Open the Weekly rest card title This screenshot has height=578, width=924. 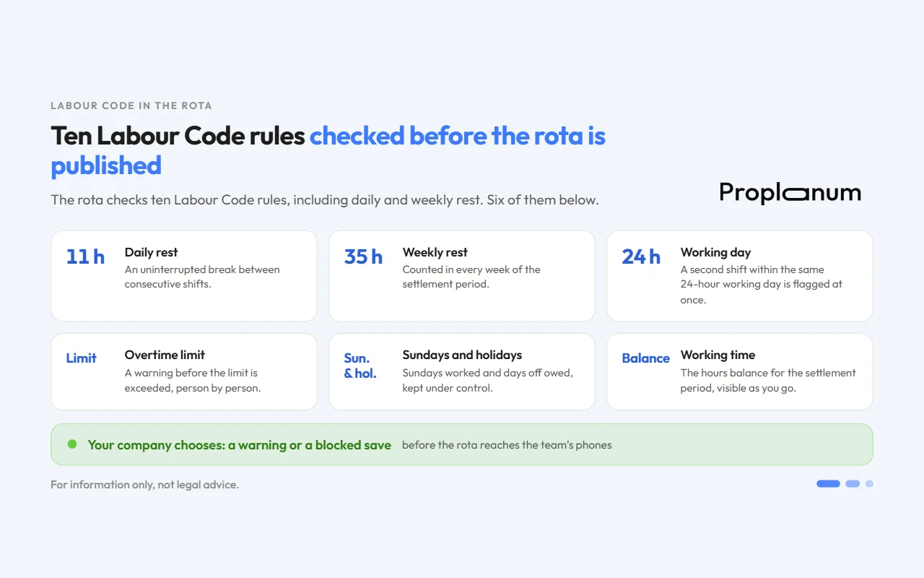[x=435, y=252]
